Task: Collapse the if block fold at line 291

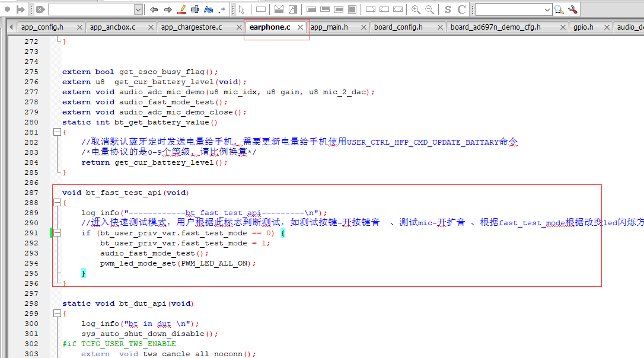Action: click(57, 233)
